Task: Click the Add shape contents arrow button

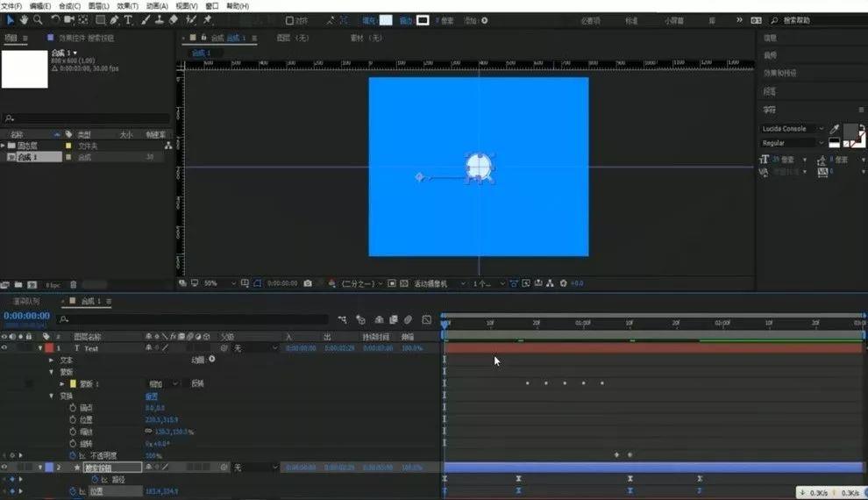Action: 484,20
